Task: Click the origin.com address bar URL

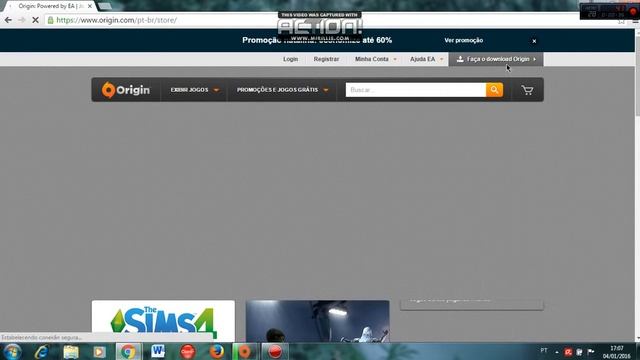Action: coord(116,20)
